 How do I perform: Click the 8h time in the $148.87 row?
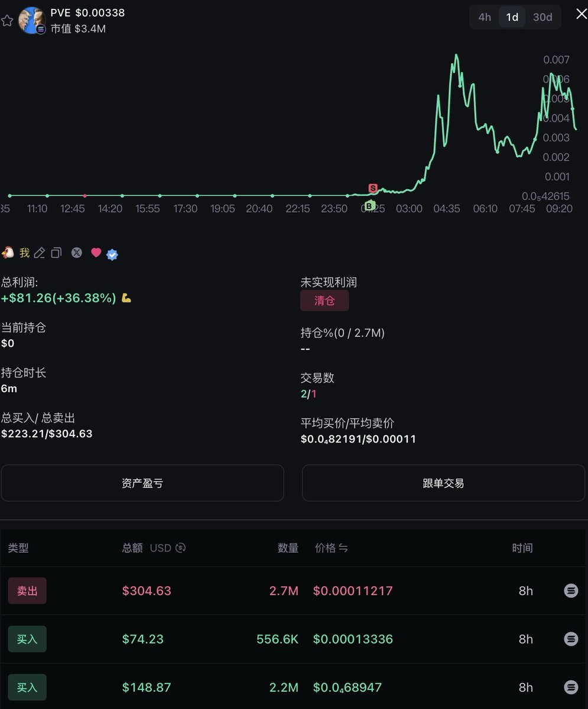(526, 688)
